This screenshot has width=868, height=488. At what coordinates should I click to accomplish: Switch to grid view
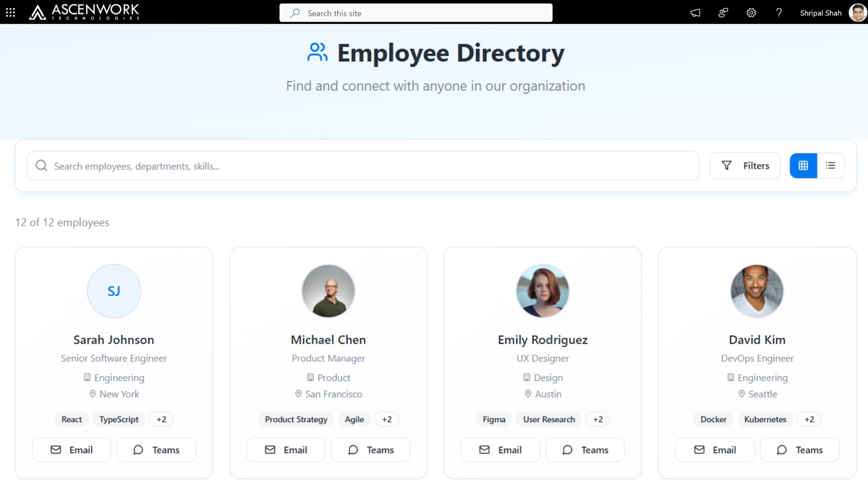(x=803, y=166)
